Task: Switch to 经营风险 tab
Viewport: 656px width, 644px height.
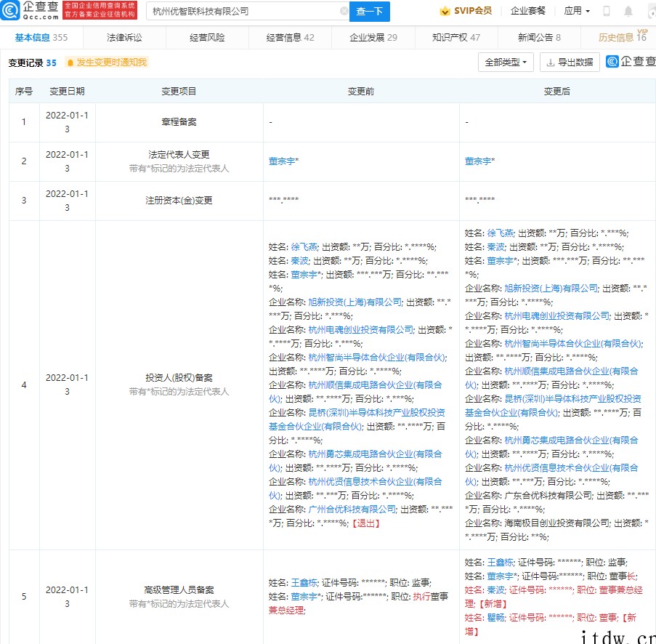Action: pos(207,38)
